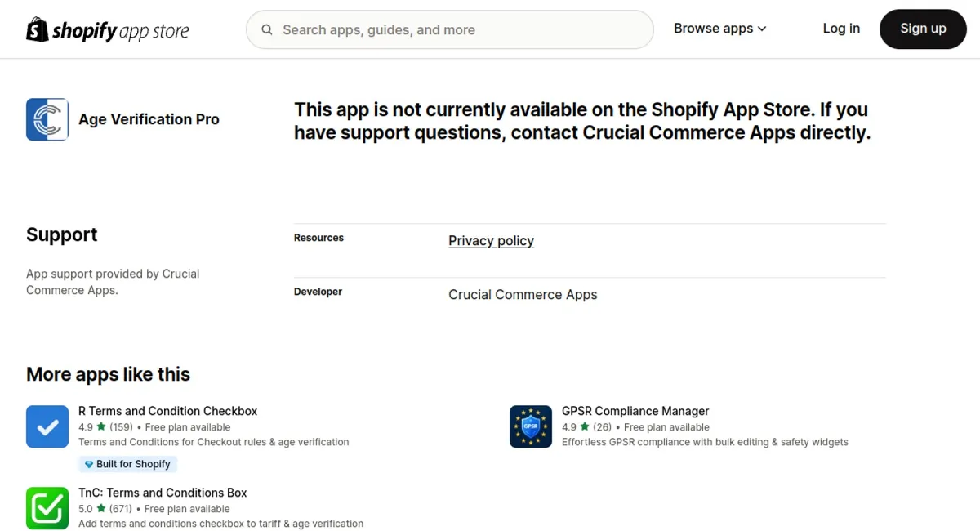Image resolution: width=980 pixels, height=531 pixels.
Task: Click the Developer label
Action: point(318,292)
